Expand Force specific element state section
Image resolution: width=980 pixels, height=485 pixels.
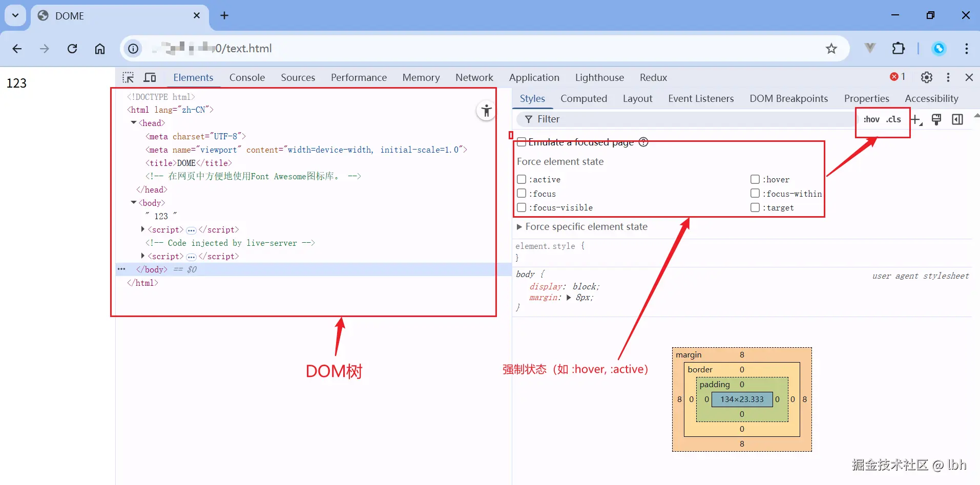coord(519,227)
